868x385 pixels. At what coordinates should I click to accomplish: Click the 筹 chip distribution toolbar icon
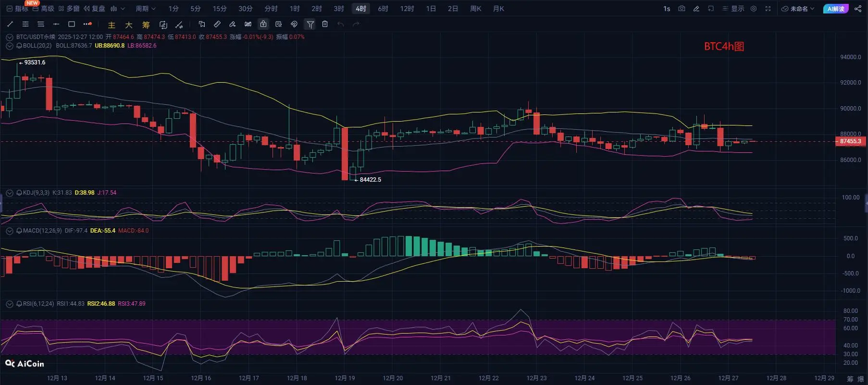(x=146, y=25)
